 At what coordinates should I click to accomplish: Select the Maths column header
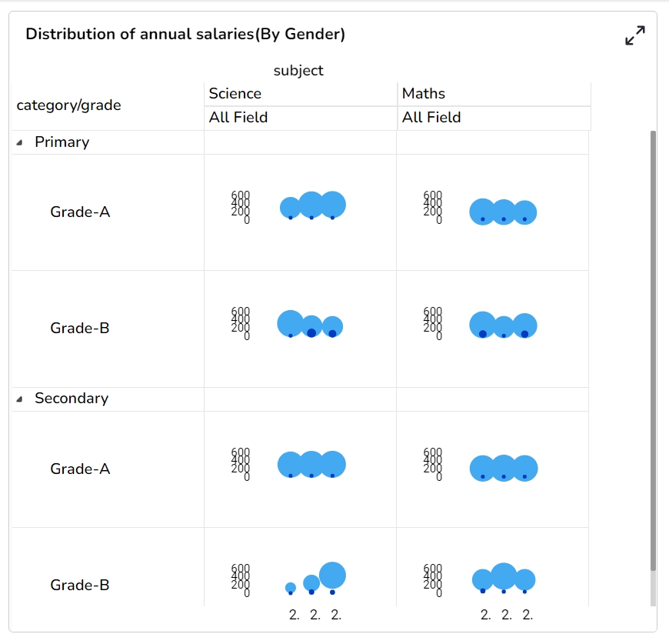pos(424,94)
